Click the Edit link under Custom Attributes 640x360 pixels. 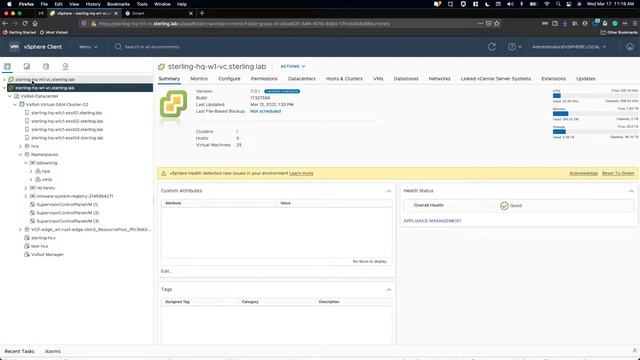pos(166,271)
